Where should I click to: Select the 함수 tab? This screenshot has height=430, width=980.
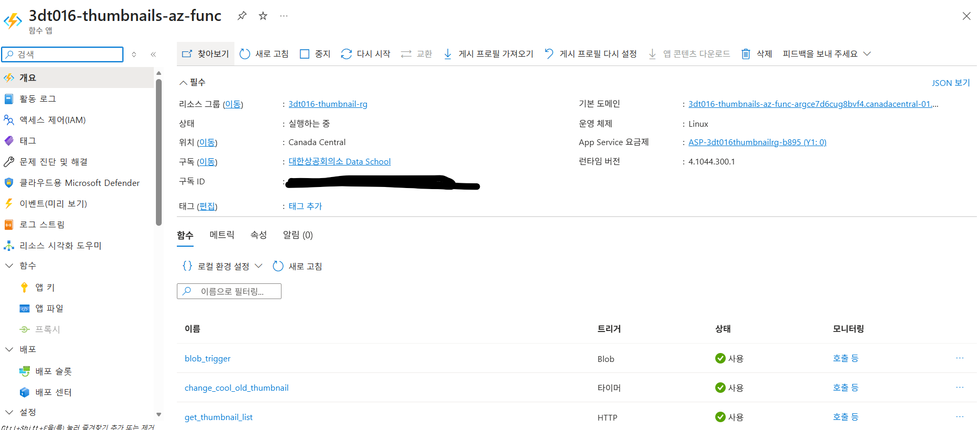point(185,235)
